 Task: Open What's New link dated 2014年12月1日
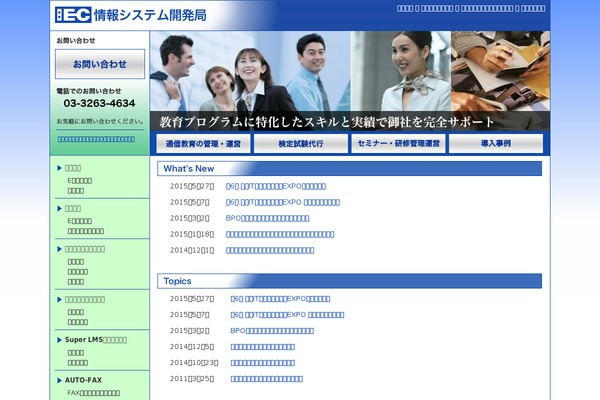click(x=270, y=250)
